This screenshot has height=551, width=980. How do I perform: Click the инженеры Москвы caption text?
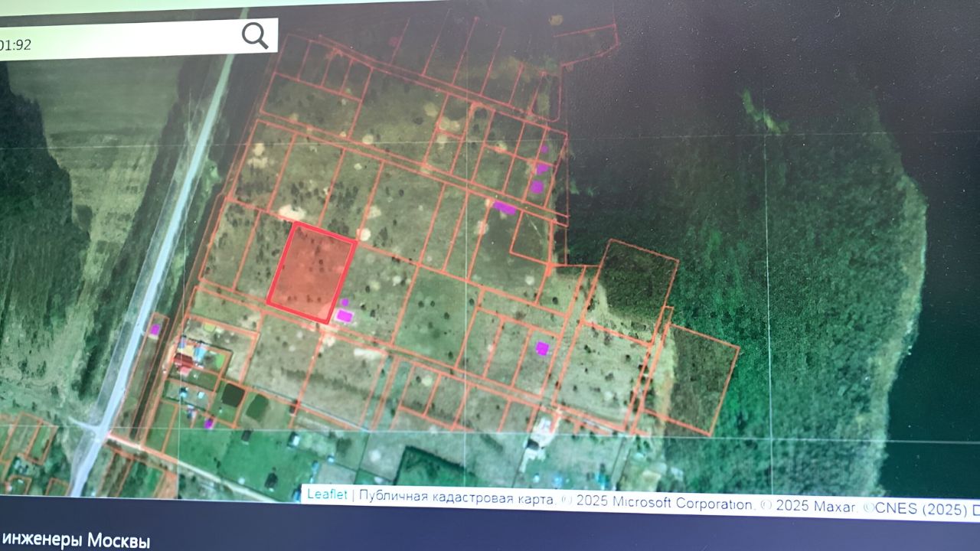point(76,540)
